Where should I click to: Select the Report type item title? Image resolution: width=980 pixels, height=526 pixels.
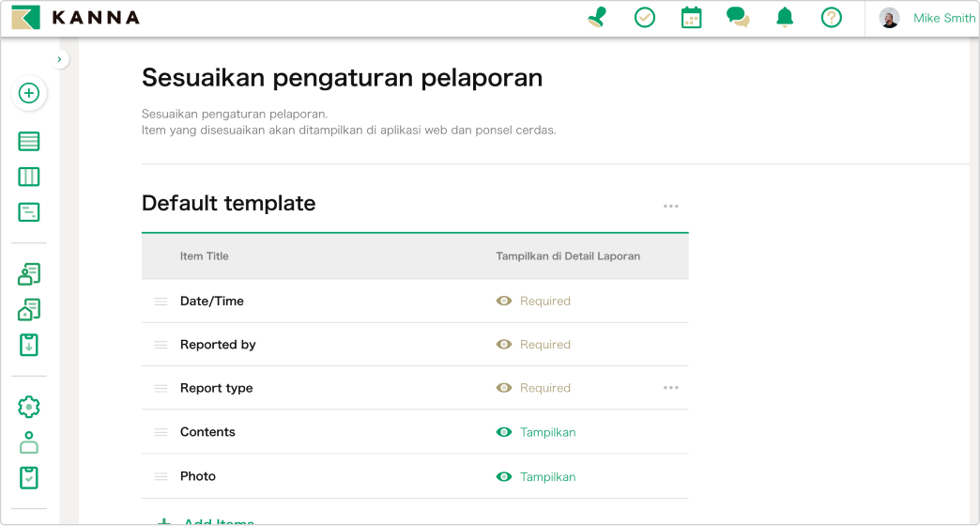tap(216, 388)
